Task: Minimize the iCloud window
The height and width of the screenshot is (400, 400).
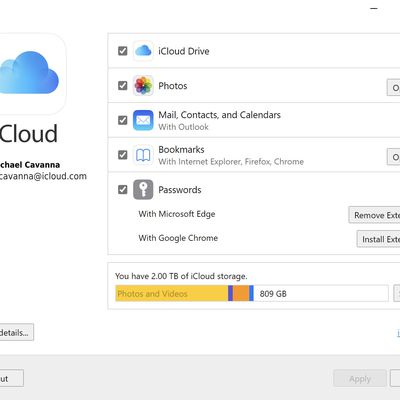Action: [374, 8]
